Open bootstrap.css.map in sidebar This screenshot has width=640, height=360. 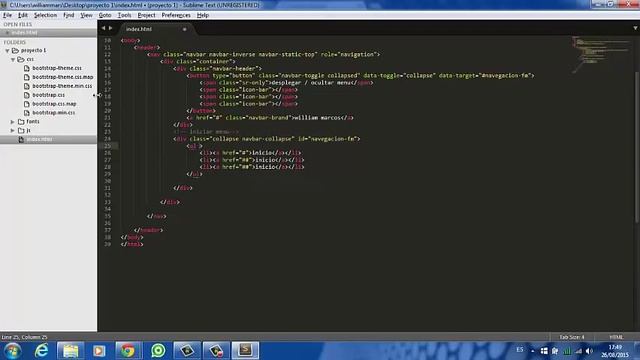[54, 104]
